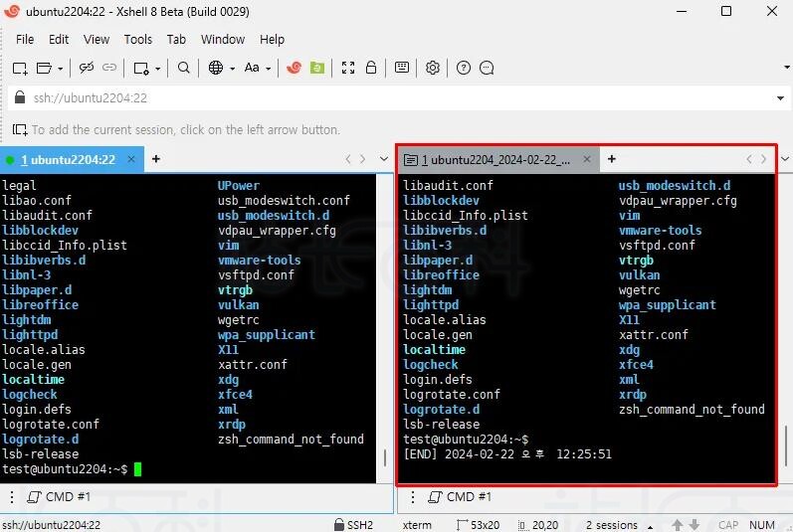Viewport: 793px width, 532px height.
Task: Click the [END] 2024-02-22 line in log
Action: pyautogui.click(x=507, y=454)
